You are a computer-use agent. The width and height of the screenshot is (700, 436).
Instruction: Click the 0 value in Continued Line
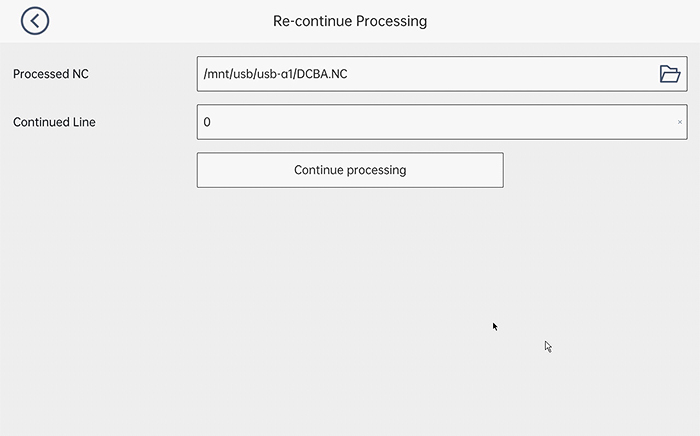pos(207,122)
